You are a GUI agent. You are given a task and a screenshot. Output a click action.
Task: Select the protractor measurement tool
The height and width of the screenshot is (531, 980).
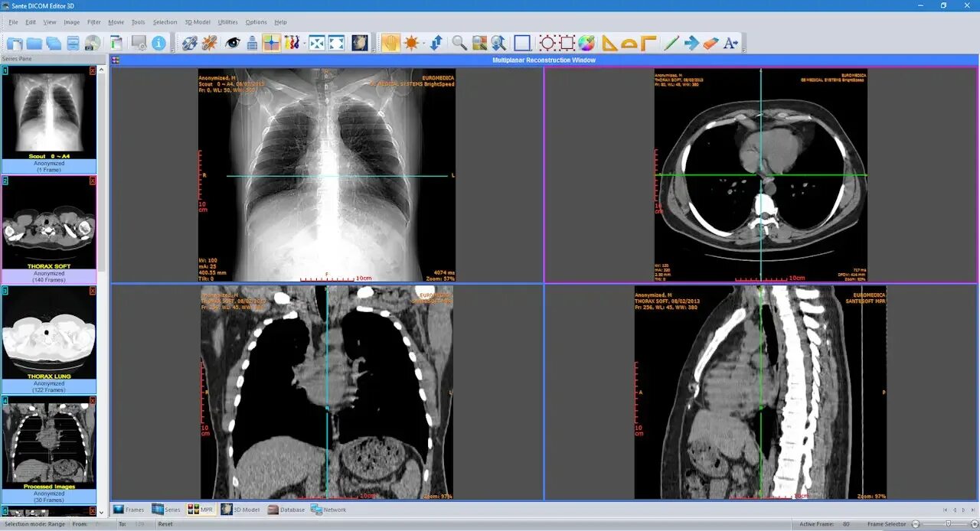[629, 44]
